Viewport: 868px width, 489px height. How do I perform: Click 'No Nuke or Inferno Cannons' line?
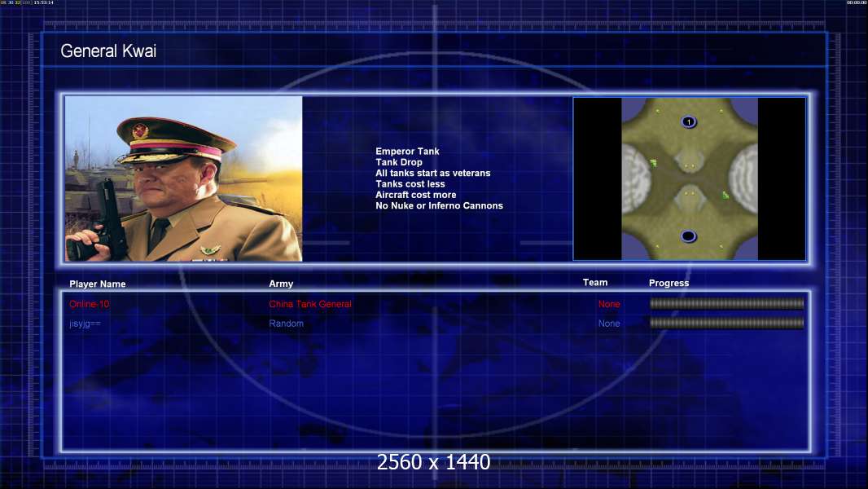(439, 205)
